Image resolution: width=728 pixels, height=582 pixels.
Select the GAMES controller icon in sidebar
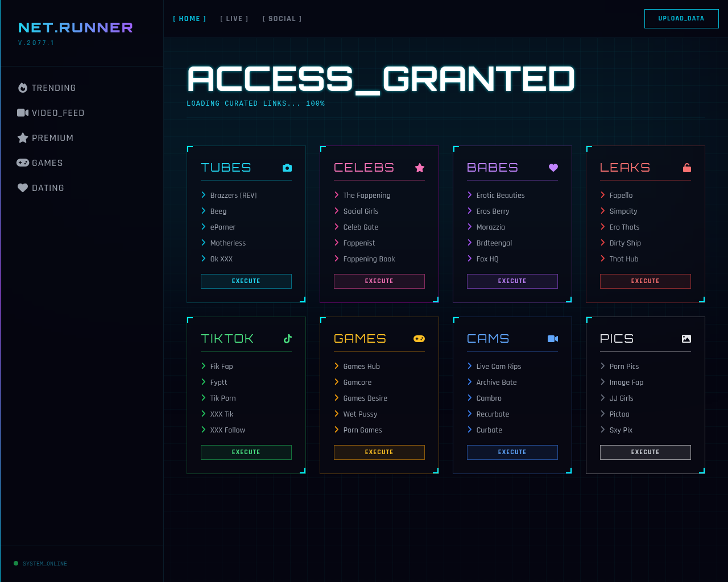click(x=22, y=163)
